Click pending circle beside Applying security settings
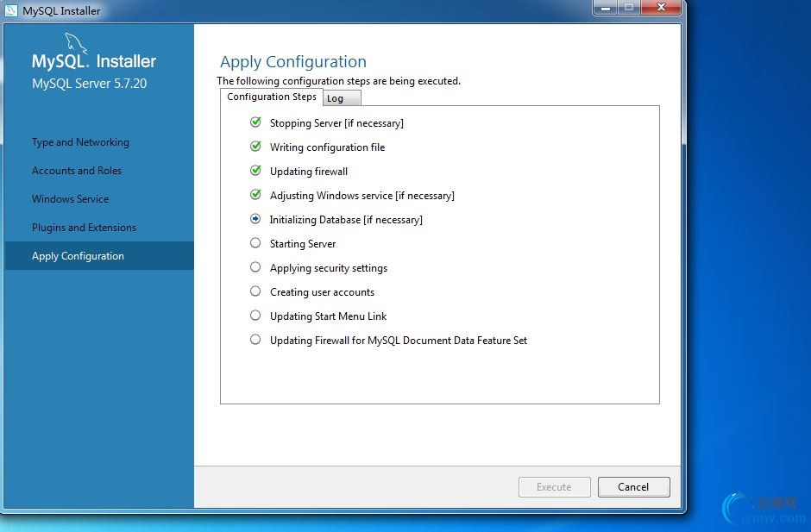Image resolution: width=811 pixels, height=532 pixels. 255,266
